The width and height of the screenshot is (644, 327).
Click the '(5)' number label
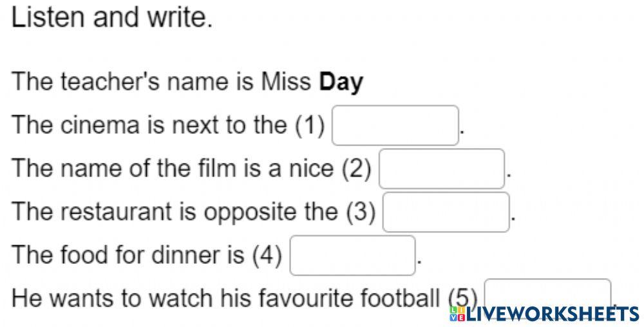pos(462,297)
